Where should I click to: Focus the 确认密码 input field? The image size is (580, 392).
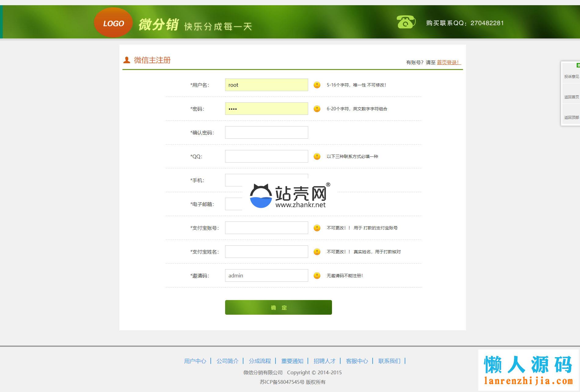(266, 133)
